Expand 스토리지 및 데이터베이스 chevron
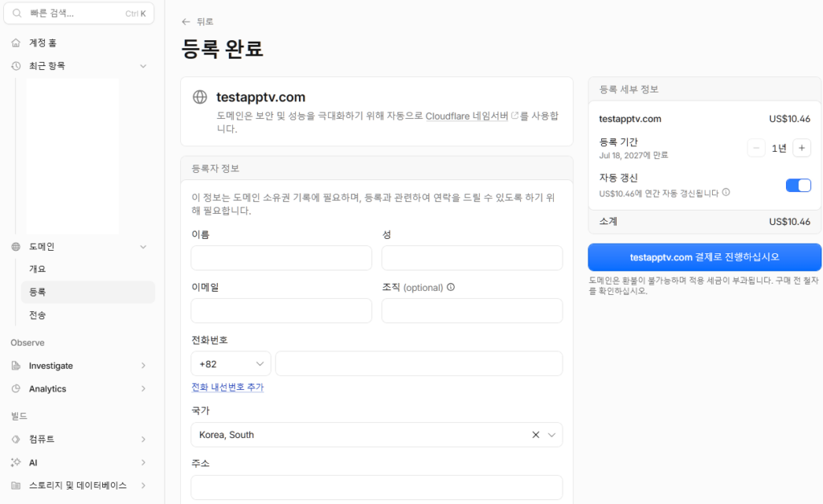The image size is (823, 504). click(143, 485)
